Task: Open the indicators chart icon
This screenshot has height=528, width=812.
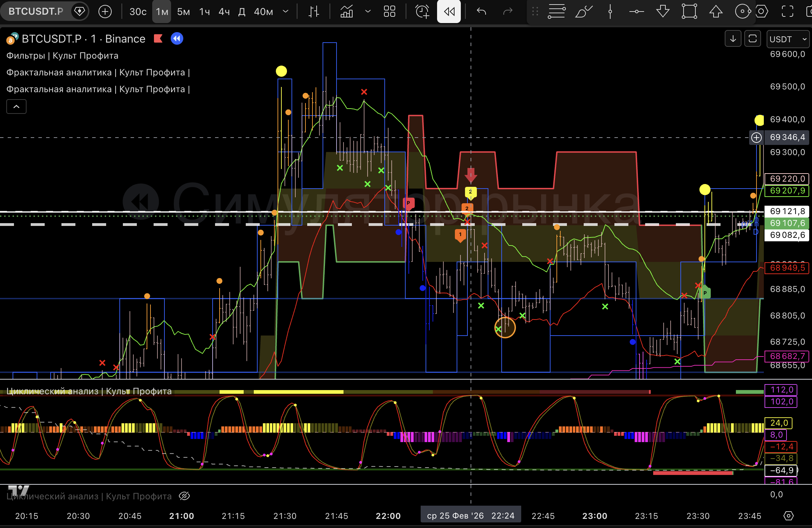Action: (x=347, y=12)
